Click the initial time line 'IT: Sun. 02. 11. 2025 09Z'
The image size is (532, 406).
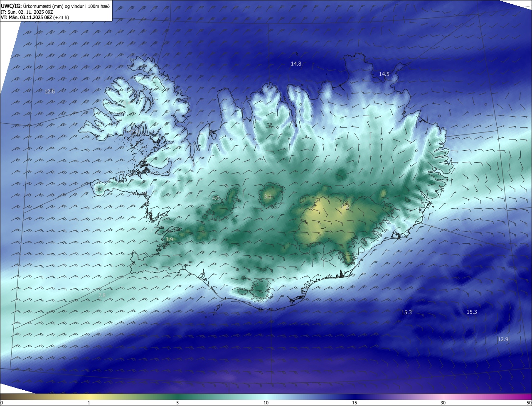click(27, 12)
